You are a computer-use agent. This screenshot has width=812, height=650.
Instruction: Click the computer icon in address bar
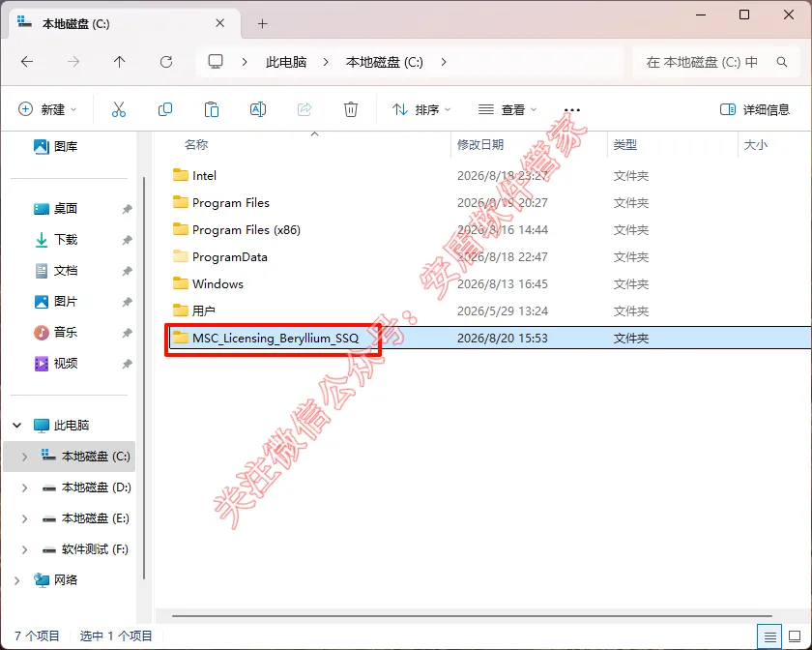point(216,62)
